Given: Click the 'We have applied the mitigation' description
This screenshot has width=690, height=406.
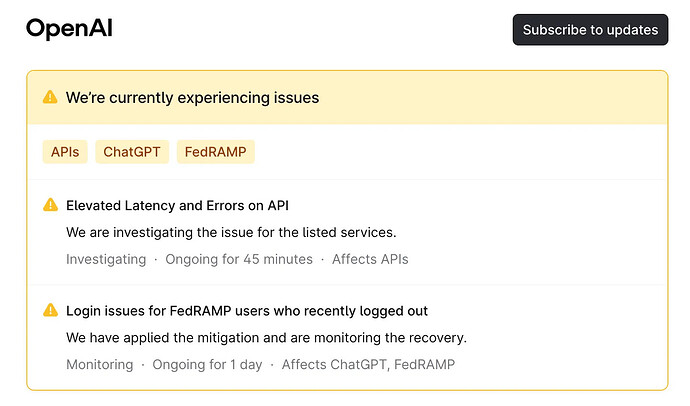Looking at the screenshot, I should point(266,338).
